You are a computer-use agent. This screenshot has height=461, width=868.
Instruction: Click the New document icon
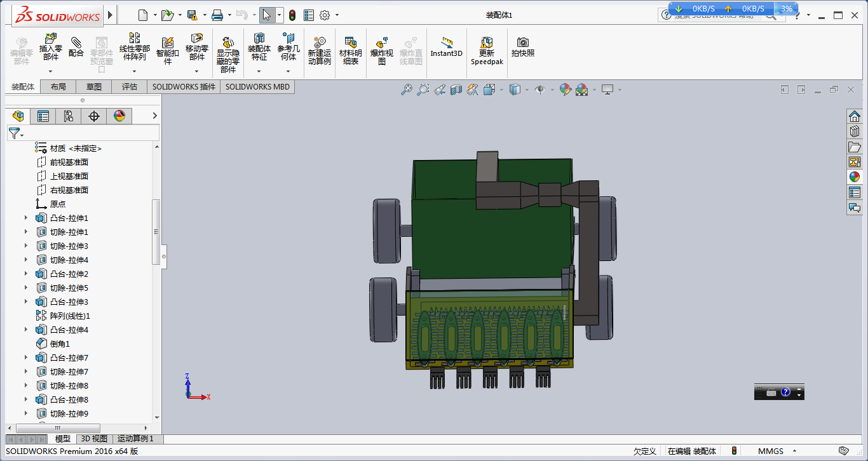143,15
